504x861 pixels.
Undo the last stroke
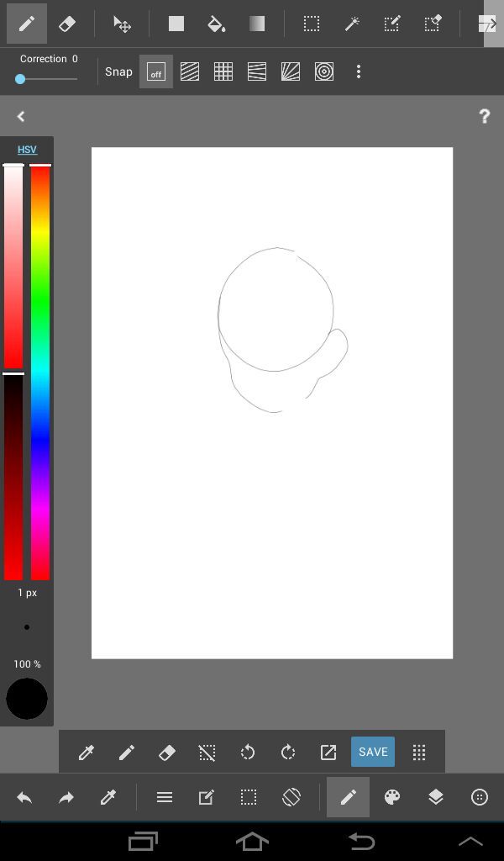pyautogui.click(x=24, y=797)
